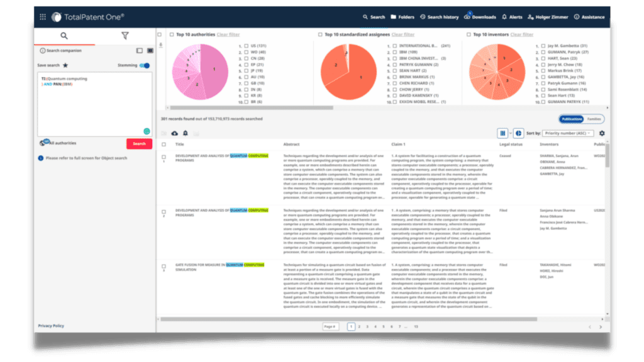Open the Privacy Policy link
644x362 pixels.
pyautogui.click(x=51, y=326)
